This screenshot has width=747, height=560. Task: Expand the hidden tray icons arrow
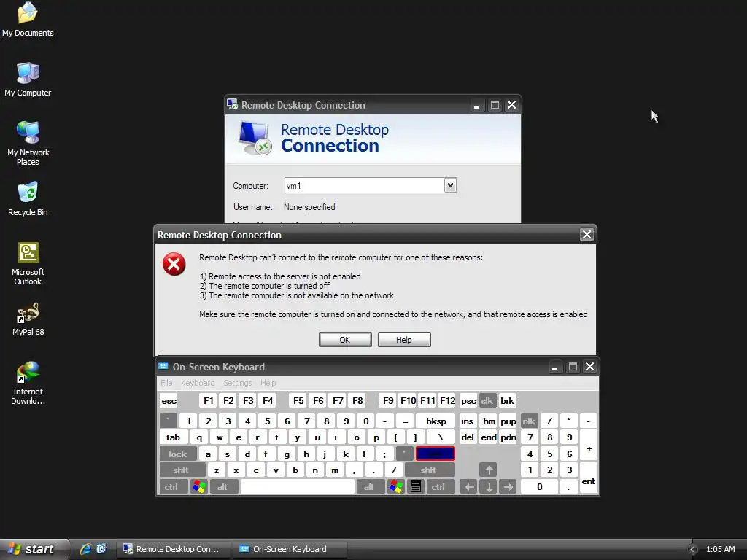tap(693, 549)
